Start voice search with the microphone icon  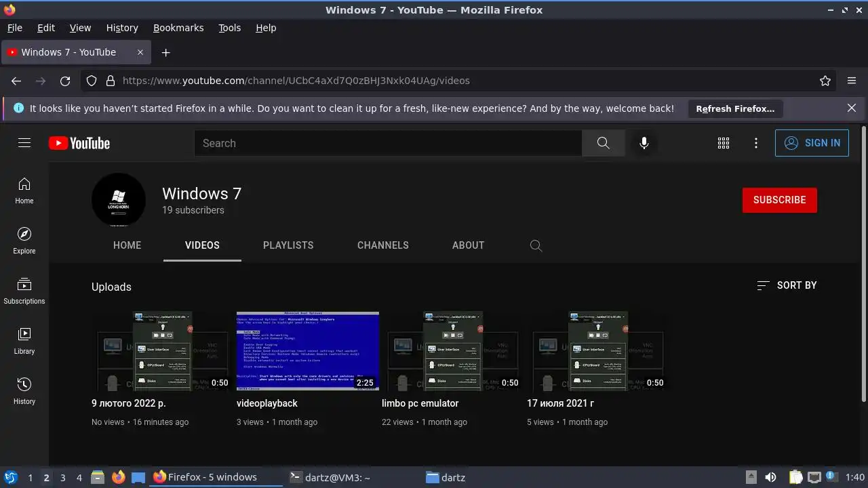click(x=644, y=143)
